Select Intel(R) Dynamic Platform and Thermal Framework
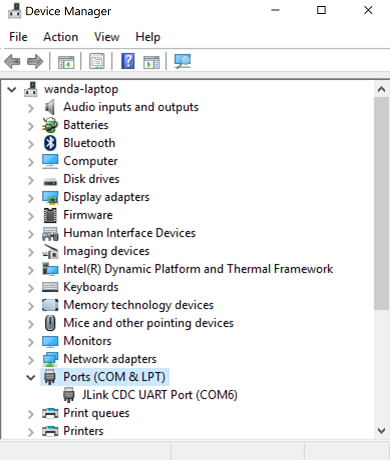The width and height of the screenshot is (390, 460). [198, 269]
